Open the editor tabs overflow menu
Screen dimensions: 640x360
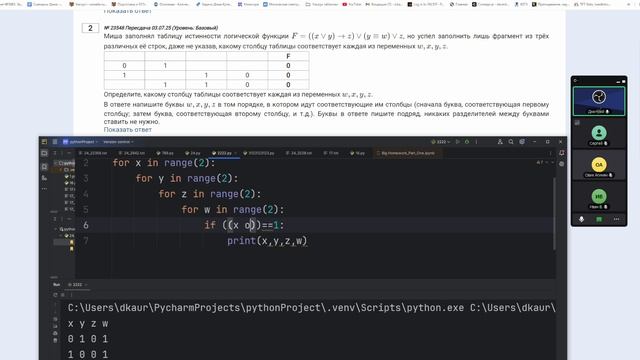551,153
